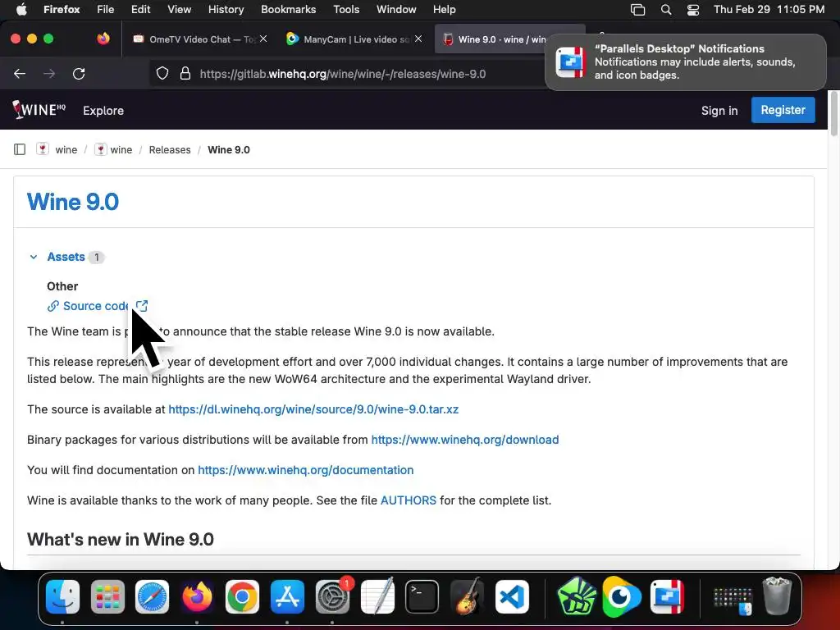Screen dimensions: 840x630
Task: Click the Spotlight search icon in menu bar
Action: pyautogui.click(x=666, y=10)
